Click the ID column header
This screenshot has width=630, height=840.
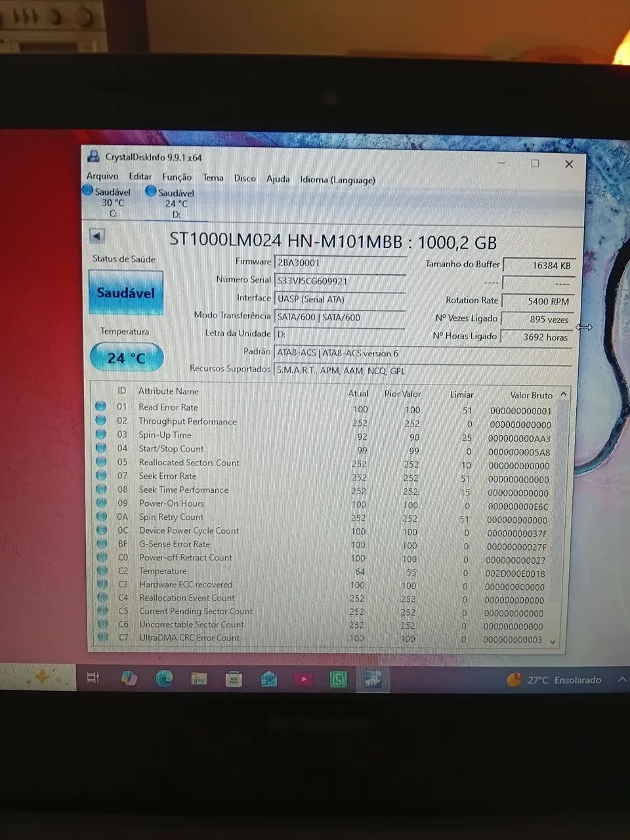(x=122, y=390)
